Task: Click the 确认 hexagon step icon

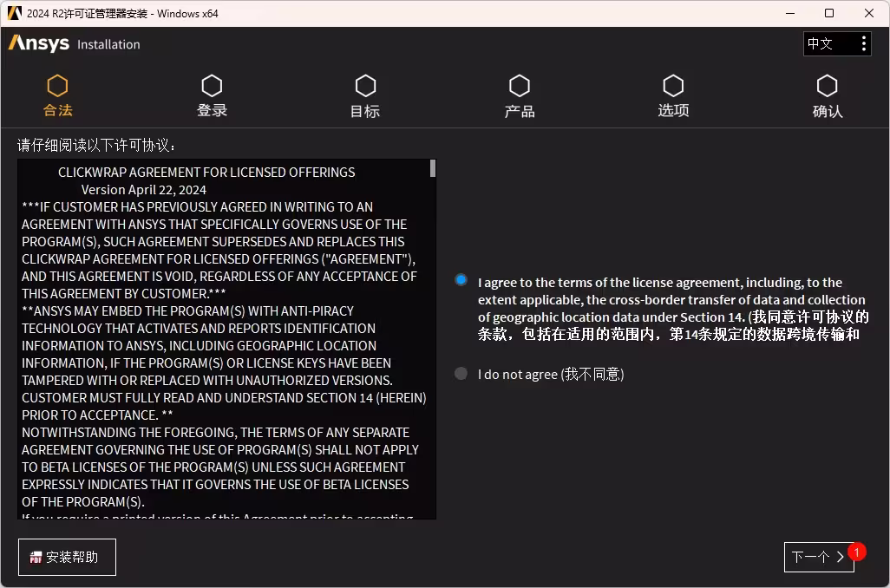Action: point(827,86)
